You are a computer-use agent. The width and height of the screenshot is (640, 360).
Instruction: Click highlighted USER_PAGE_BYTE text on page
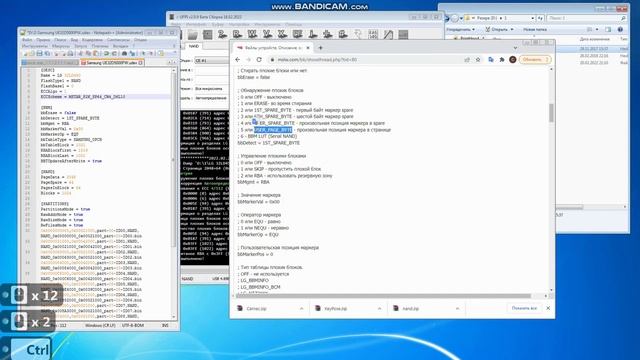pyautogui.click(x=273, y=130)
